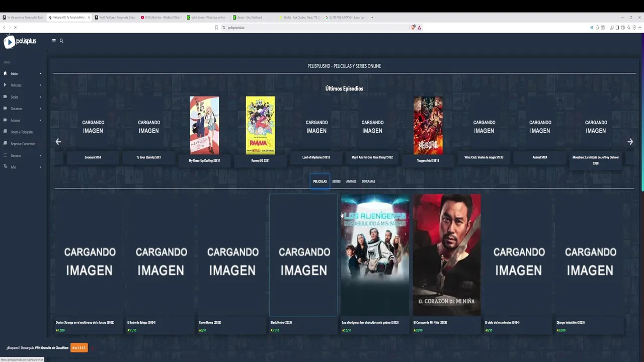
Task: Open the Los alienigenas movie poster
Action: pos(375,255)
